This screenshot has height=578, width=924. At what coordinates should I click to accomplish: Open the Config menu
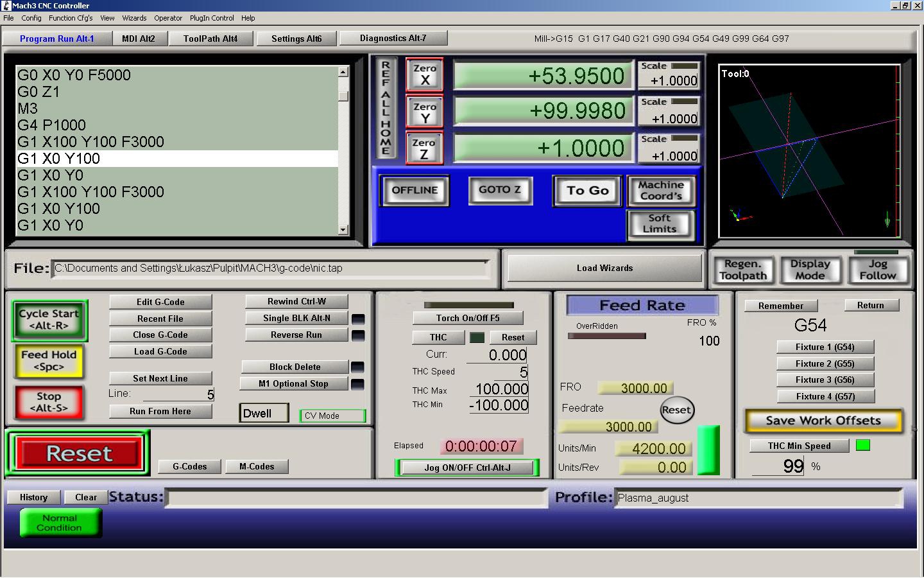click(31, 18)
